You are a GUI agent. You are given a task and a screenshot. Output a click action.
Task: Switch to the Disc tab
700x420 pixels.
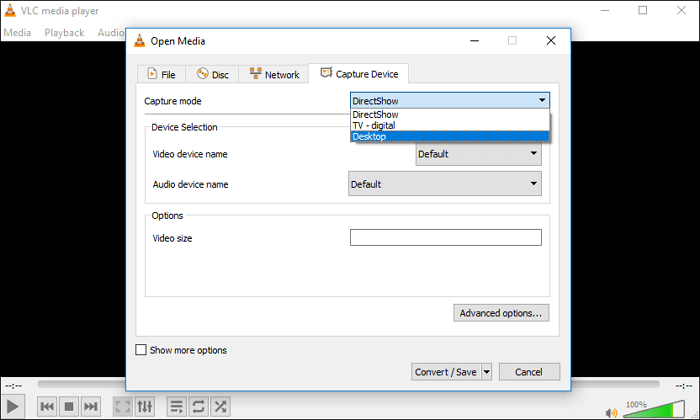[211, 74]
